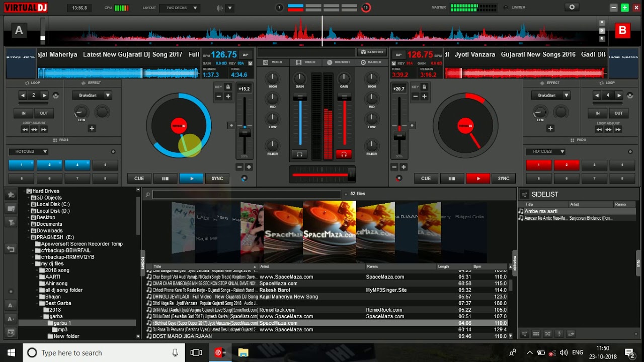Click the back arrow icon in browser sidebar
The height and width of the screenshot is (362, 644).
click(x=10, y=249)
